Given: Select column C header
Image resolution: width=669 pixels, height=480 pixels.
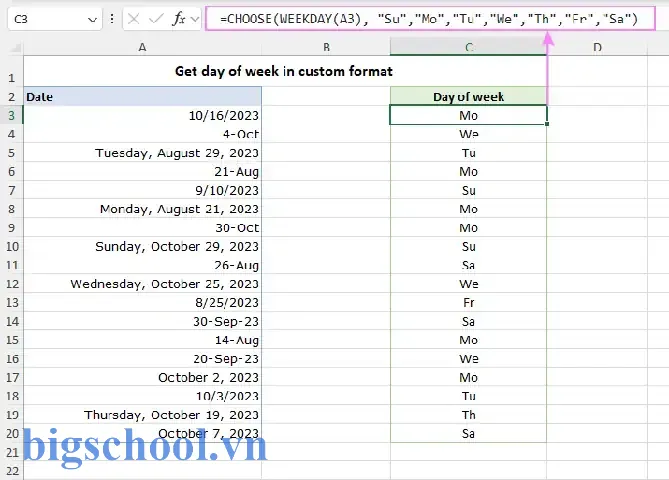Looking at the screenshot, I should [x=468, y=47].
